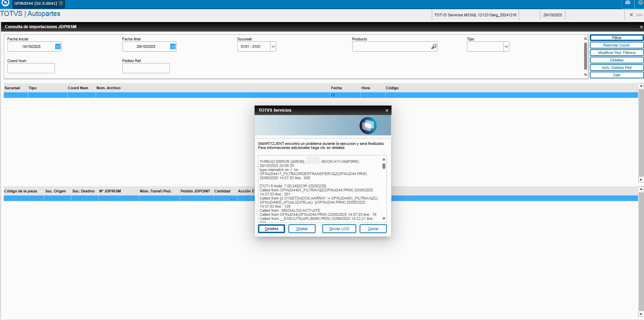
Task: Click the Nom. Archivo column header
Action: point(108,88)
